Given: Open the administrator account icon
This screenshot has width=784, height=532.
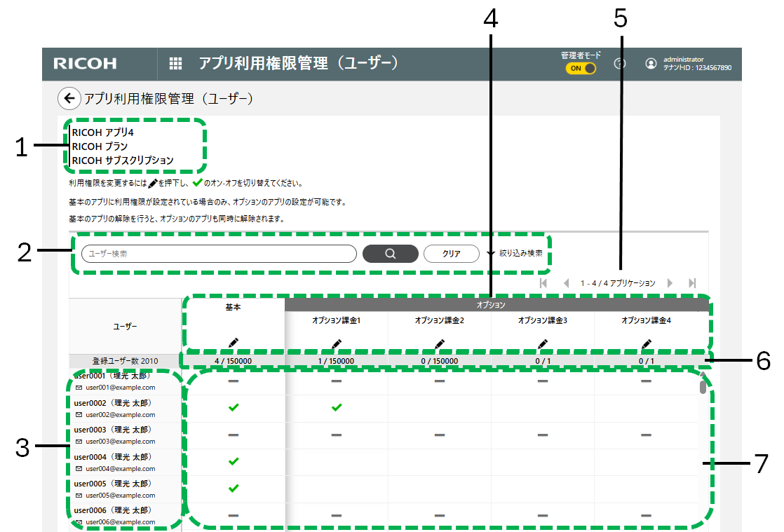Looking at the screenshot, I should 651,64.
